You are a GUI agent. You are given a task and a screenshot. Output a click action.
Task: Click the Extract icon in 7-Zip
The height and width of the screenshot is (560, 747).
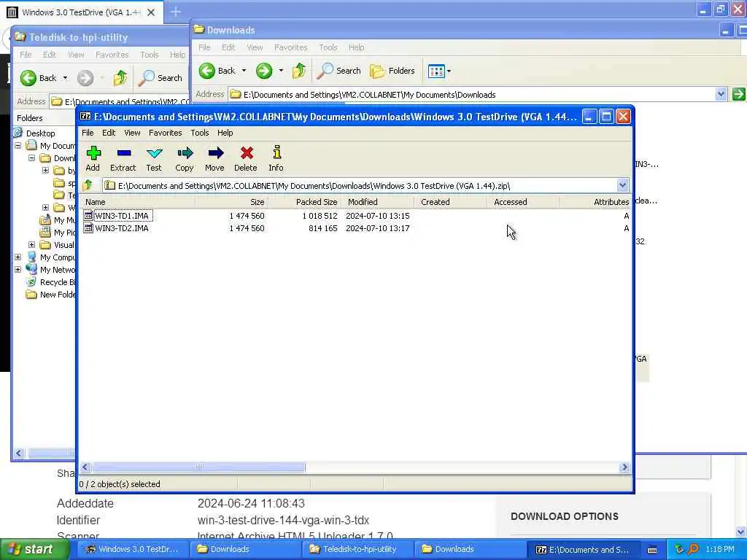[123, 158]
